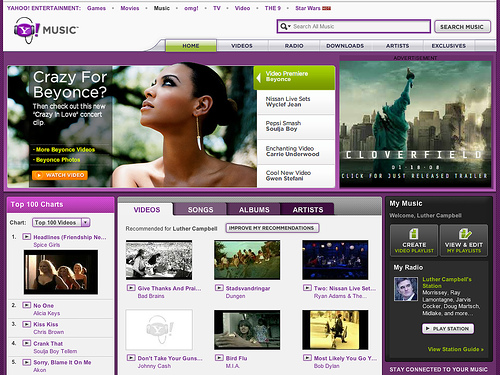Viewport: 500px width, 375px height.
Task: Go to TV in Yahoo Entertainment bar
Action: pos(217,8)
